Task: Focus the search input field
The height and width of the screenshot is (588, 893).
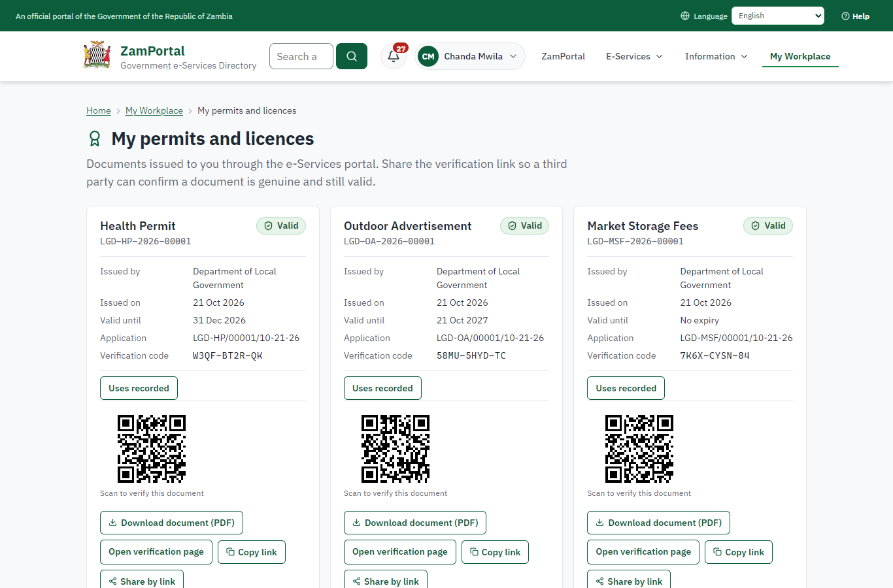Action: click(x=301, y=56)
